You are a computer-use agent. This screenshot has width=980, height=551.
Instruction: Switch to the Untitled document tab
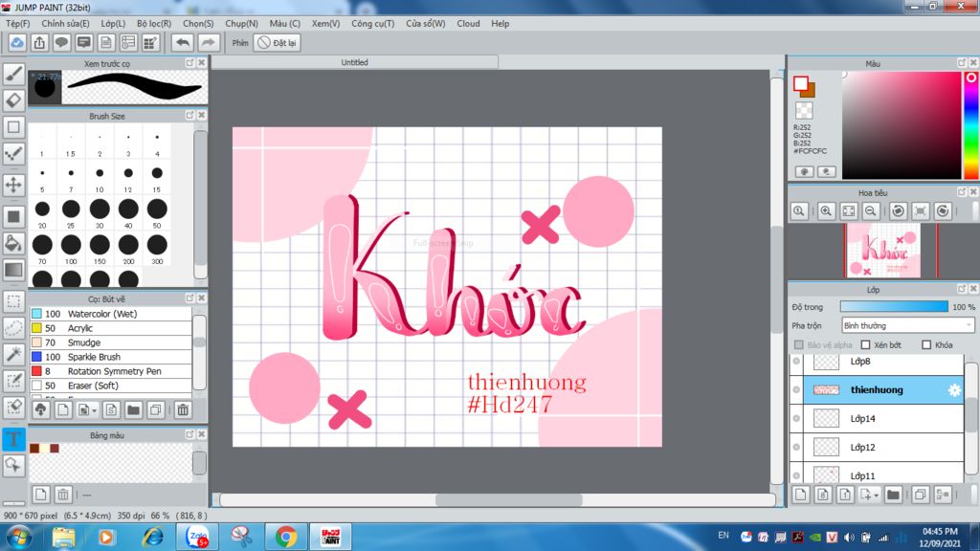354,62
